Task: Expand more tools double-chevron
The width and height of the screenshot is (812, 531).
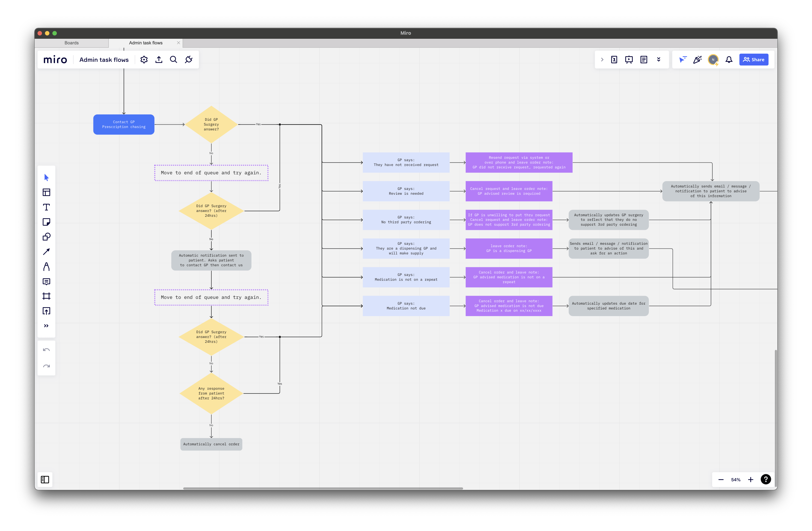Action: click(x=46, y=326)
